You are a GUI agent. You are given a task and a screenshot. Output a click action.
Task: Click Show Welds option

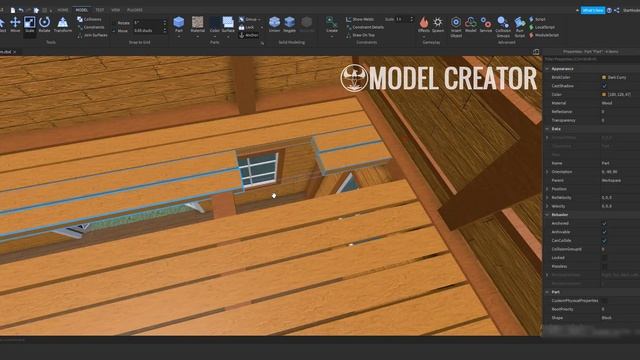(360, 19)
